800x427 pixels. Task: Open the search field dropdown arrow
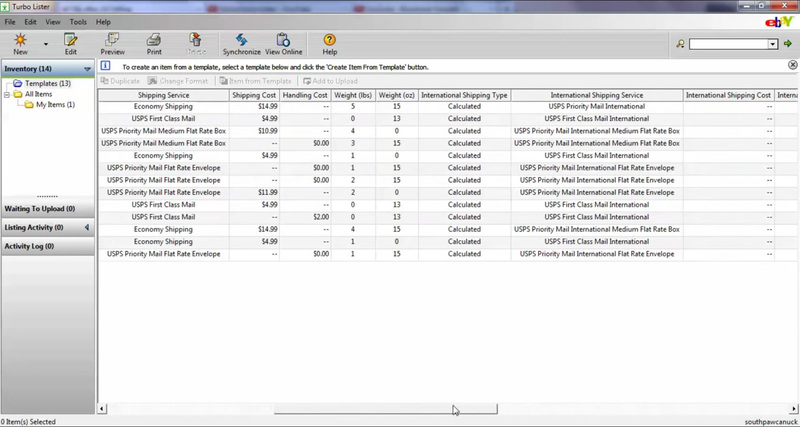(x=773, y=44)
